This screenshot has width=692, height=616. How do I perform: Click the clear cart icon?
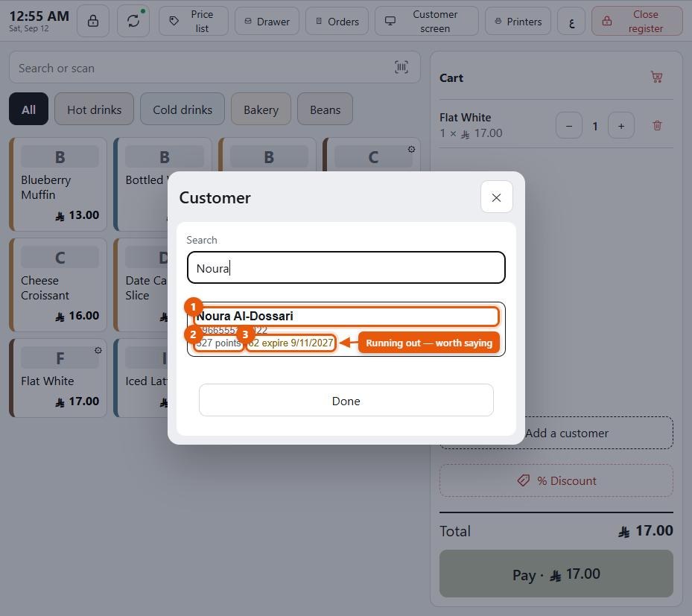tap(657, 77)
